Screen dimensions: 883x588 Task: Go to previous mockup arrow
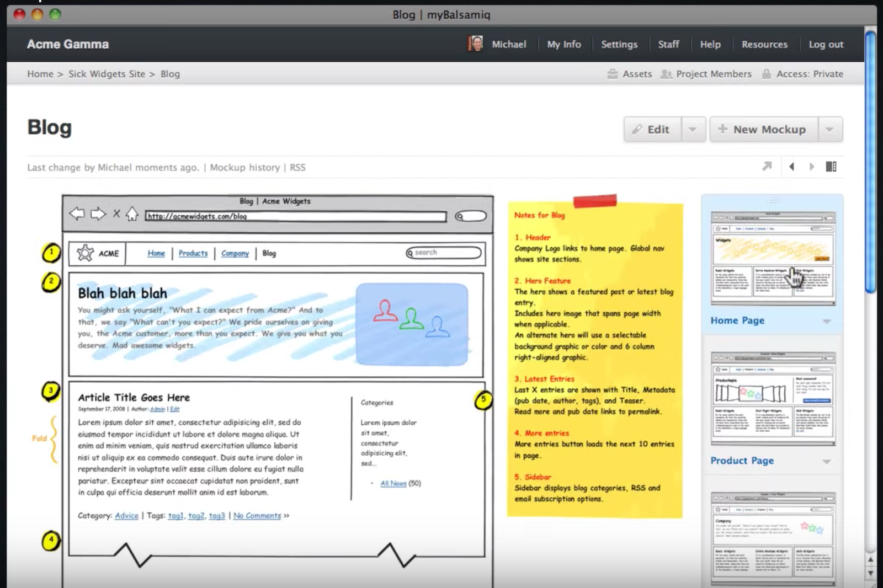pyautogui.click(x=792, y=167)
